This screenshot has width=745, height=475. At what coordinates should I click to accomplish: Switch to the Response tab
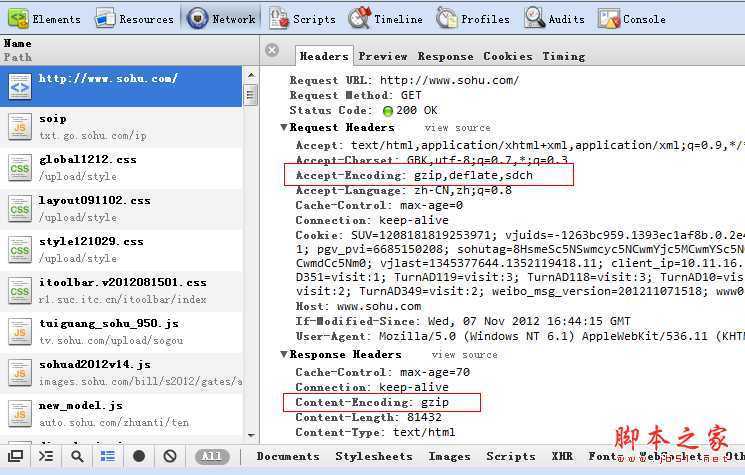tap(445, 56)
